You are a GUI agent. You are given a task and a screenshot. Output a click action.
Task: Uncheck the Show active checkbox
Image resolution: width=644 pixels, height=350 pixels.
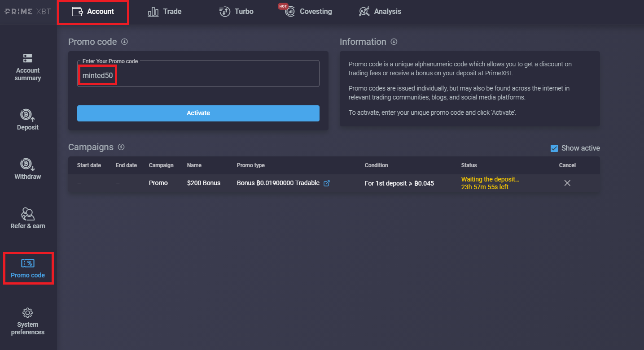tap(554, 148)
